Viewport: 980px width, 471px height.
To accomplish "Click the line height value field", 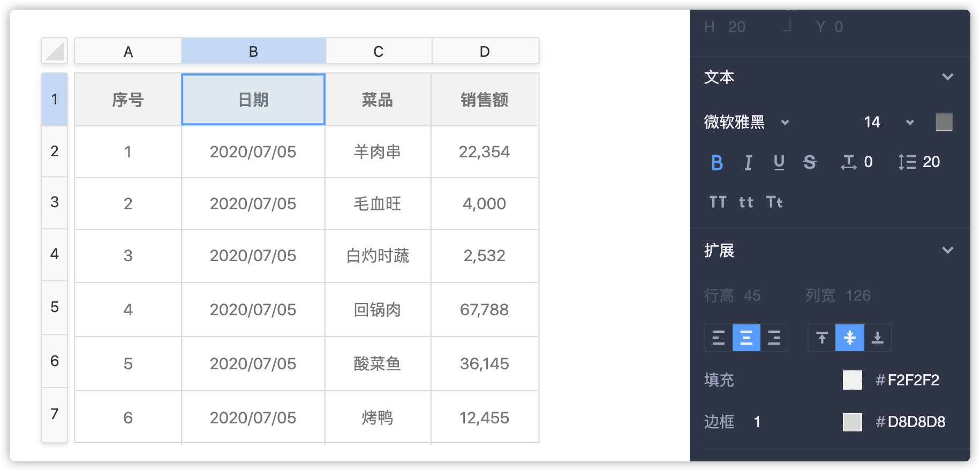I will [x=931, y=162].
